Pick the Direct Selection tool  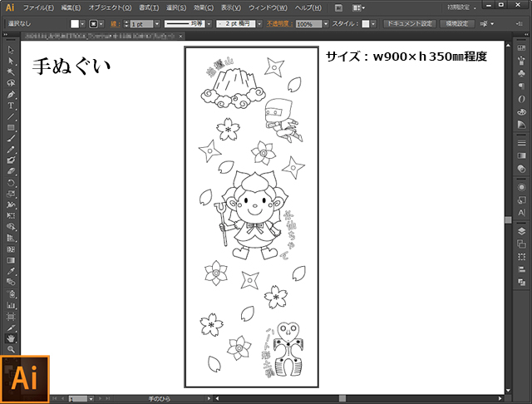click(x=11, y=61)
